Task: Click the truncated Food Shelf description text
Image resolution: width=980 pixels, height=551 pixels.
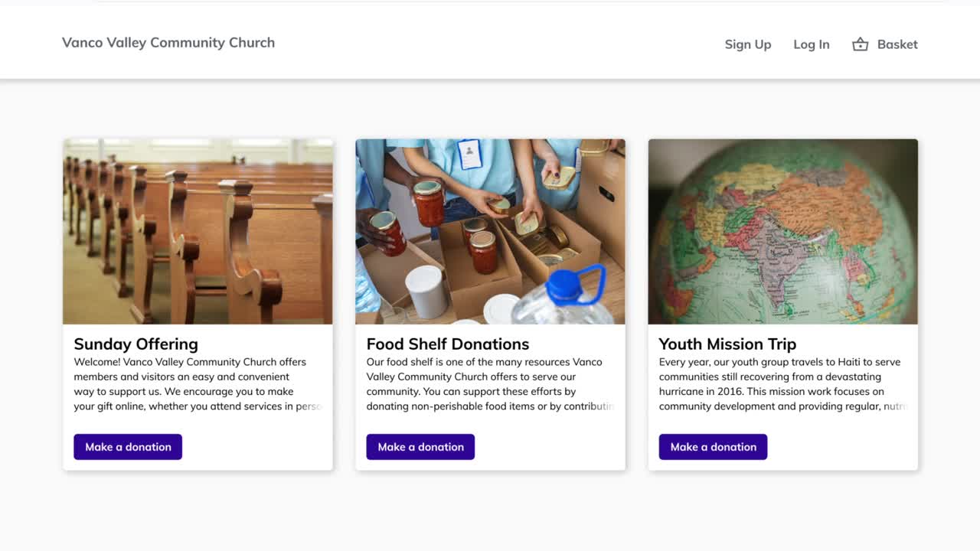Action: [x=482, y=383]
